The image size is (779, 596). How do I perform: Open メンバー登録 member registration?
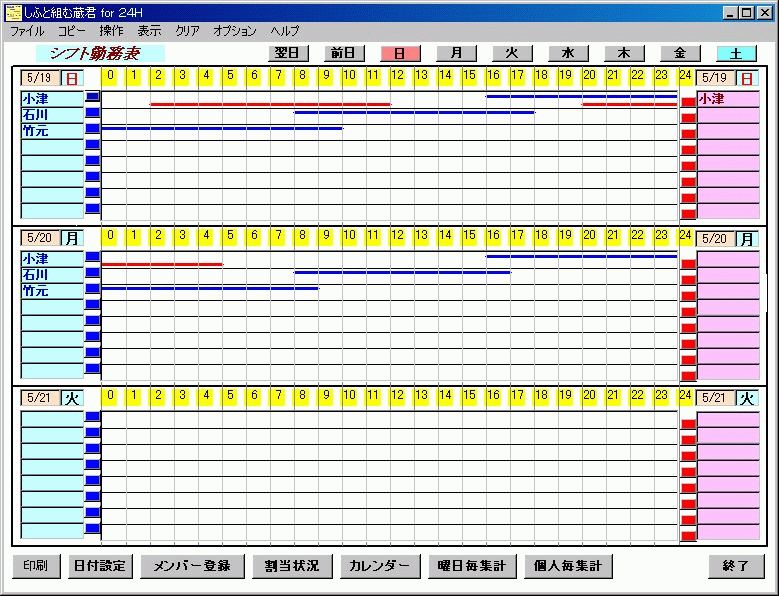point(192,566)
